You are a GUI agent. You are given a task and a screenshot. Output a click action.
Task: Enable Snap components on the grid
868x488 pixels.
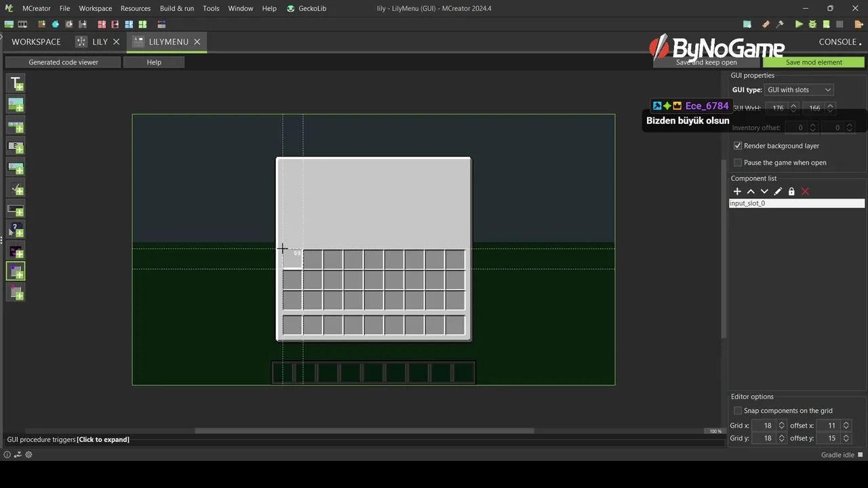coord(738,411)
